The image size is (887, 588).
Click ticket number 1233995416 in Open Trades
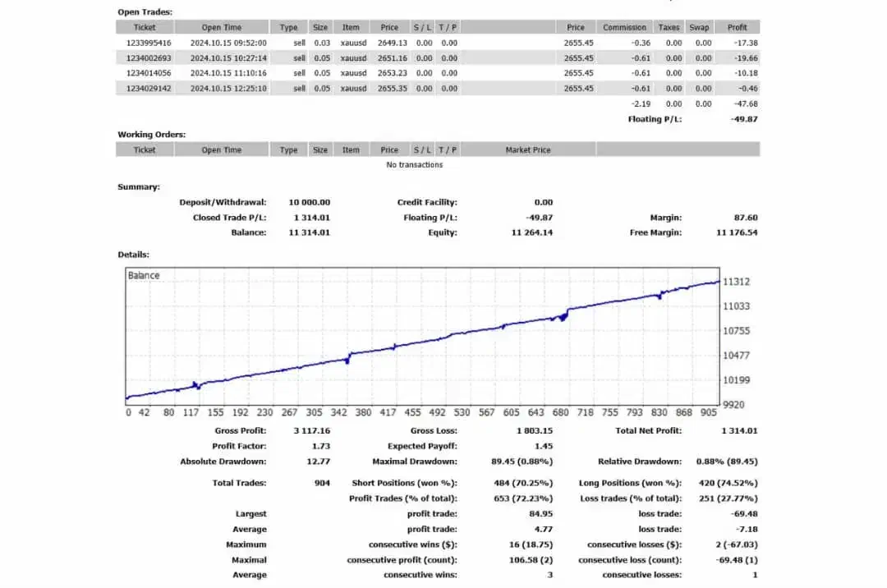(149, 43)
